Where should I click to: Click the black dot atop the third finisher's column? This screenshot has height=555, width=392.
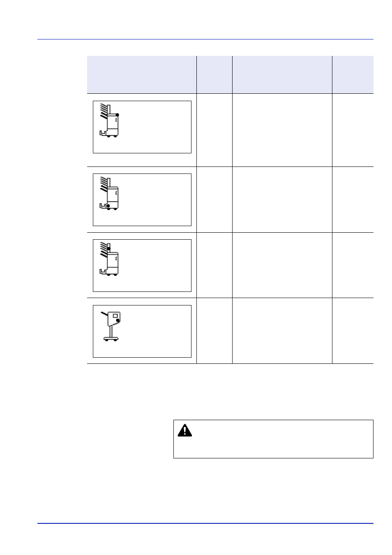(109, 249)
